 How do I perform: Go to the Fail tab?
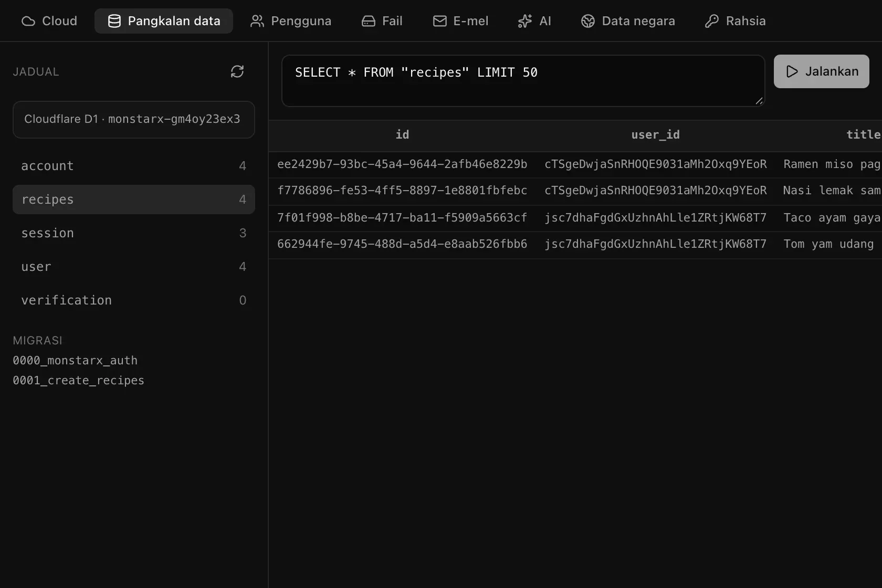coord(382,21)
